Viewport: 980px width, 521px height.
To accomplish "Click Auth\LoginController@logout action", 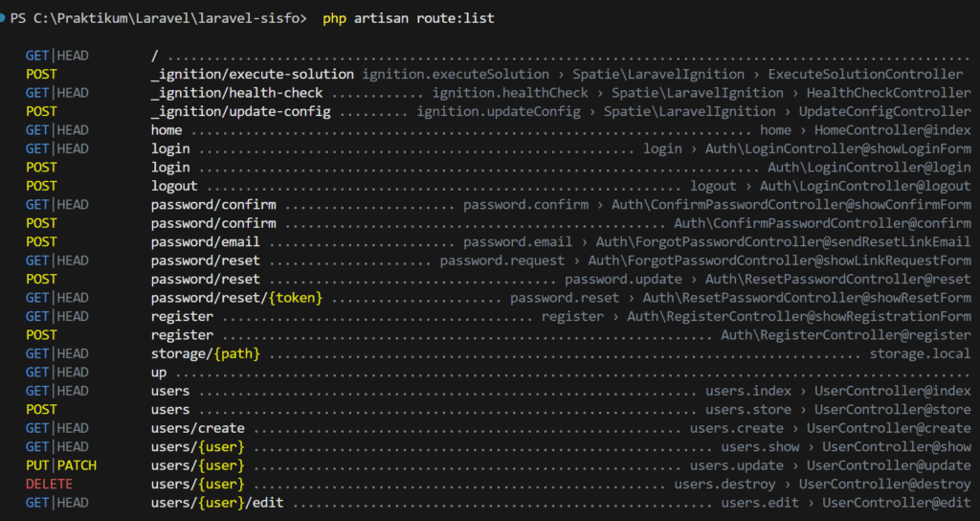I will (x=865, y=187).
